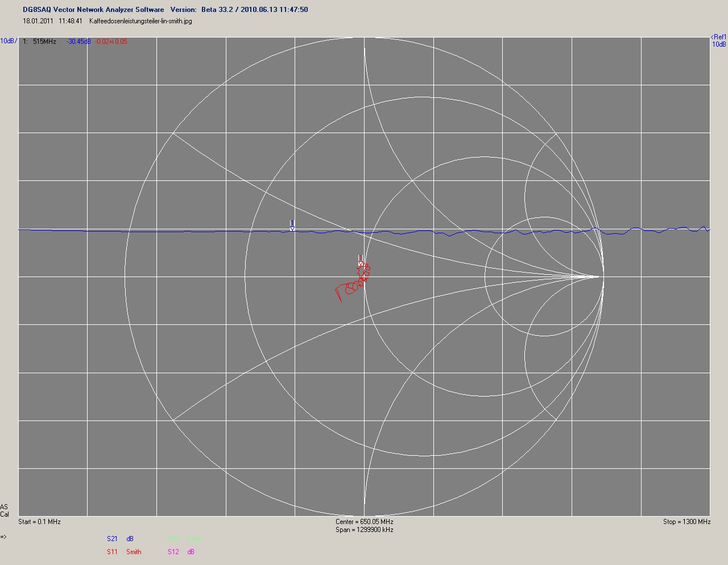
Task: Select the blue S21 trace label
Action: click(112, 539)
